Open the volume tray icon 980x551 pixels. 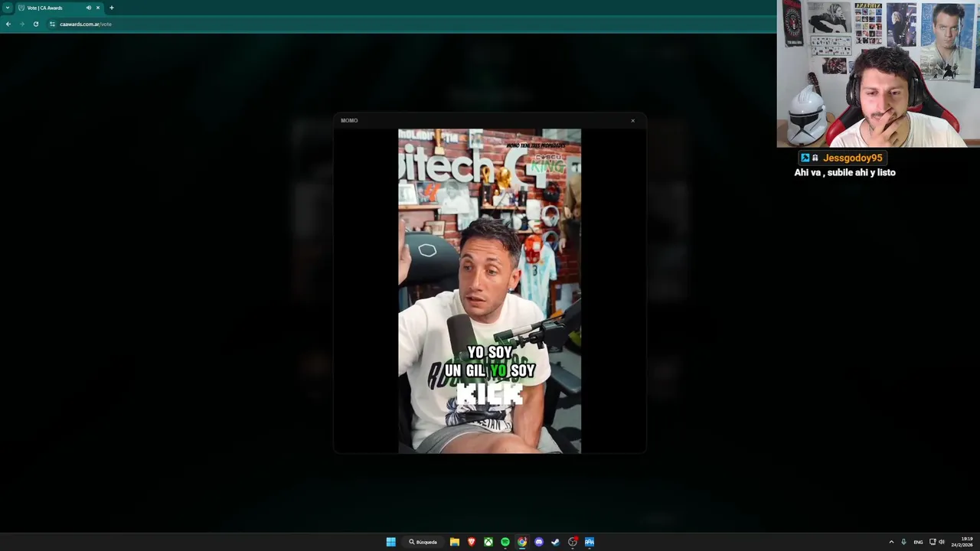pos(942,542)
